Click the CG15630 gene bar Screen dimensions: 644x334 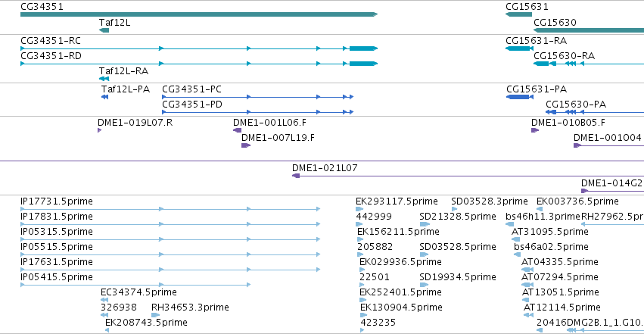589,30
